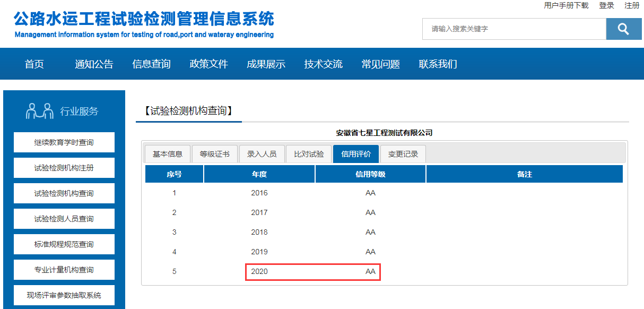This screenshot has width=644, height=309.
Task: Click the 行业服务 sidebar heading
Action: [79, 111]
